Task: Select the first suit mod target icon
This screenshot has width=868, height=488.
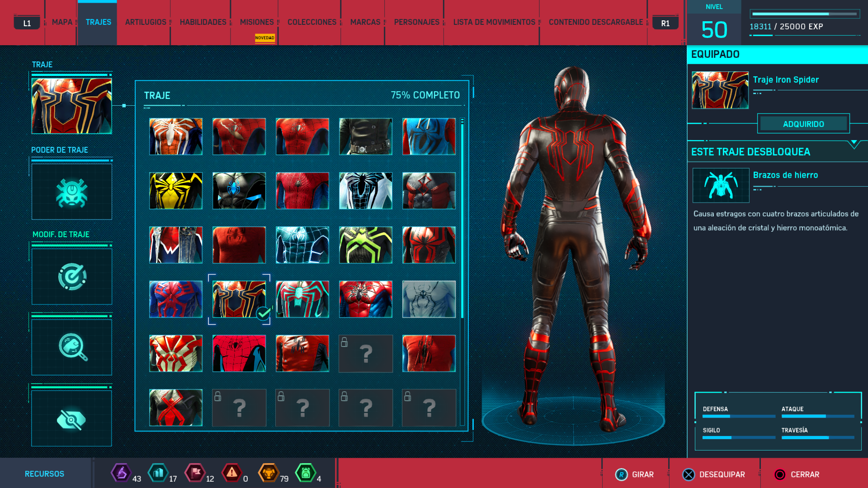Action: tap(72, 277)
